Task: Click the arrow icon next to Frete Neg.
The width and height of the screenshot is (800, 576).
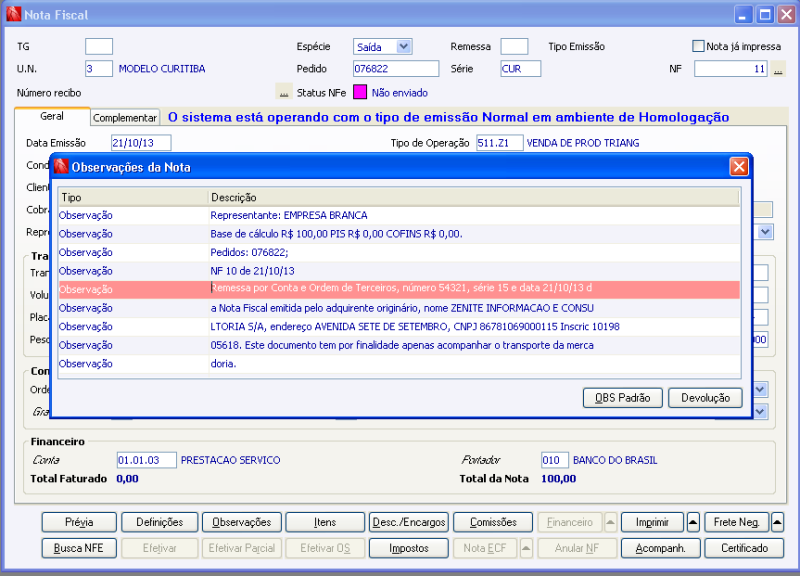Action: pos(777,521)
